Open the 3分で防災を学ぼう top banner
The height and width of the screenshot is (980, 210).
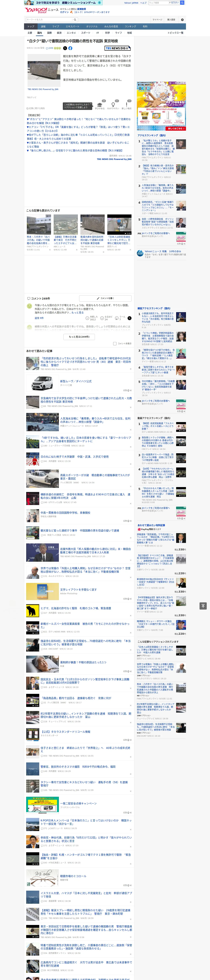[63, 3]
